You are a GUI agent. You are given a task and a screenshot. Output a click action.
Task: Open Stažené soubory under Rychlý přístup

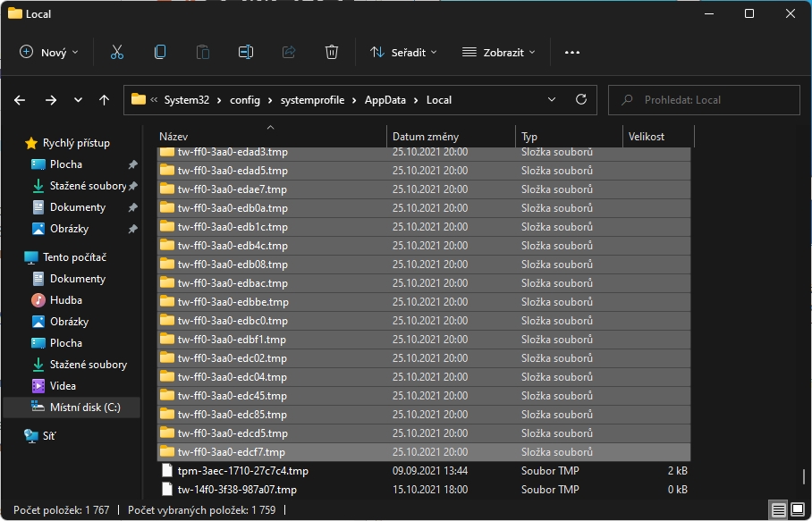[88, 186]
